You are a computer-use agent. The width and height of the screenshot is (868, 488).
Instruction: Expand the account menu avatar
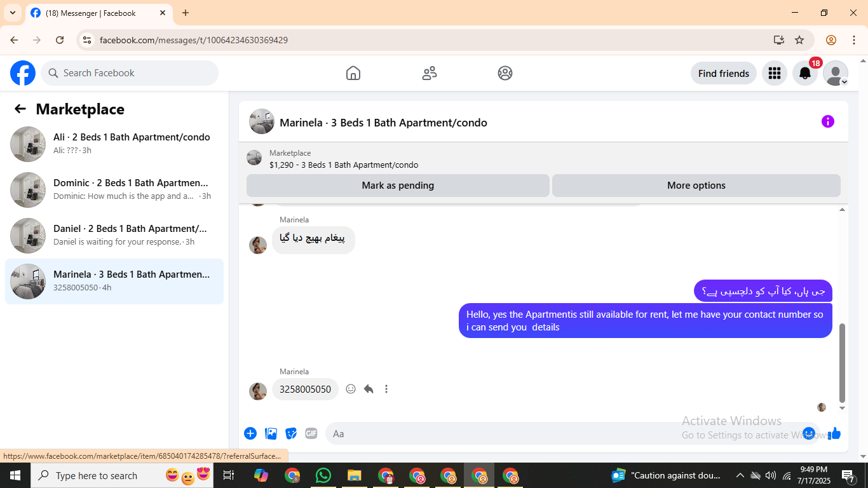point(836,73)
